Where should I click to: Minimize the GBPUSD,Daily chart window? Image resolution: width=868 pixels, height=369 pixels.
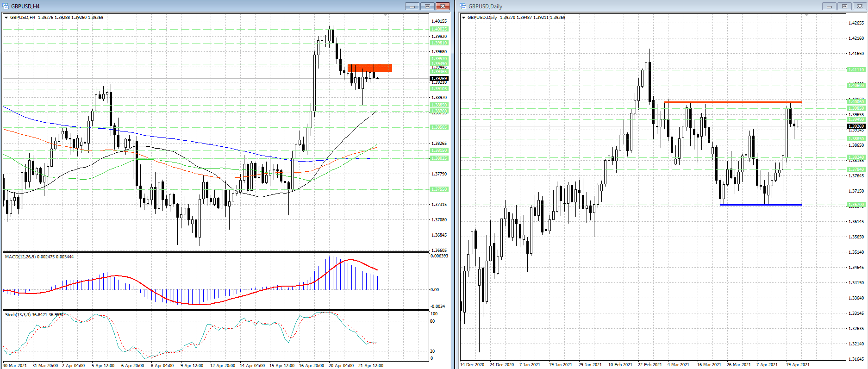[x=829, y=6]
